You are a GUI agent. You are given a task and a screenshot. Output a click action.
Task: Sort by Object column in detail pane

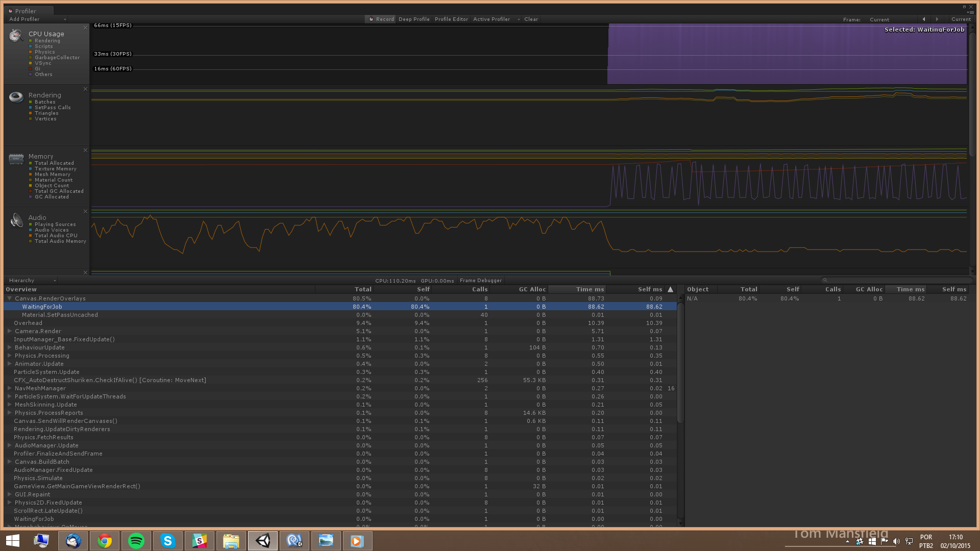[701, 289]
